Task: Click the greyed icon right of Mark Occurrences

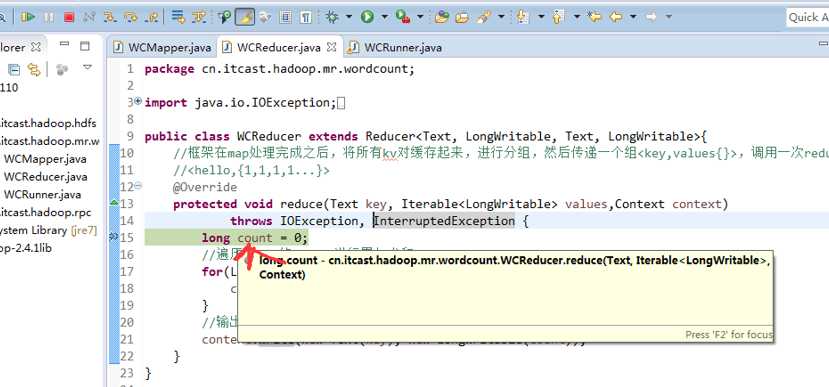Action: coord(265,17)
